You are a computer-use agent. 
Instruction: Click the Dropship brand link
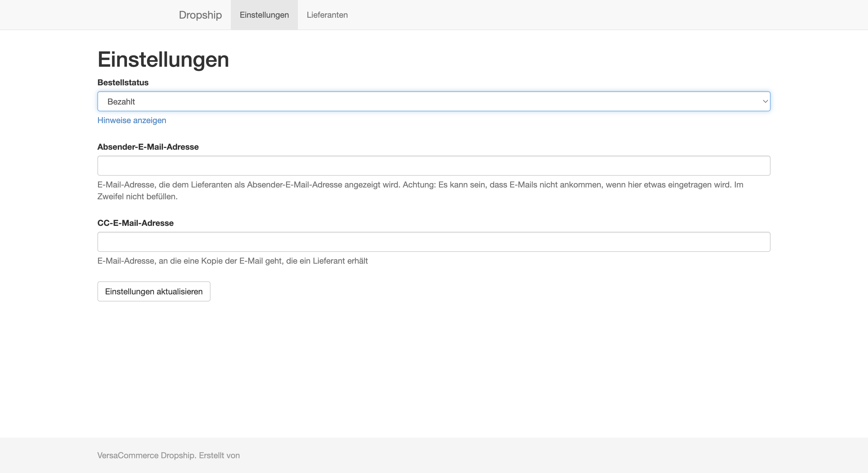200,15
